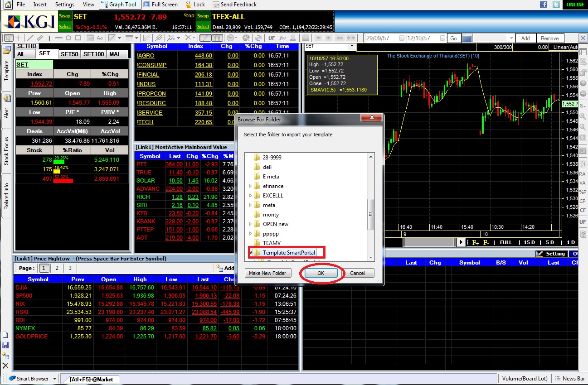Open the Insert menu
This screenshot has height=385, width=588.
40,5
